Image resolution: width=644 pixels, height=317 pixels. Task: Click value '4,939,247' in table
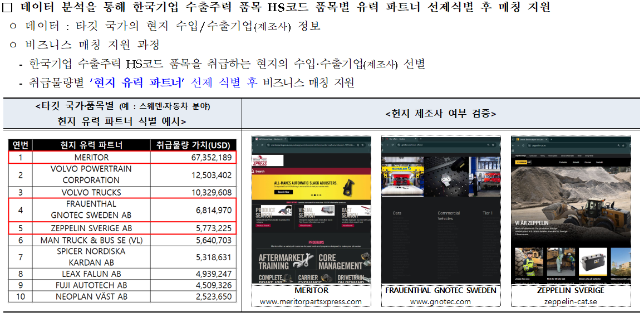pyautogui.click(x=214, y=274)
